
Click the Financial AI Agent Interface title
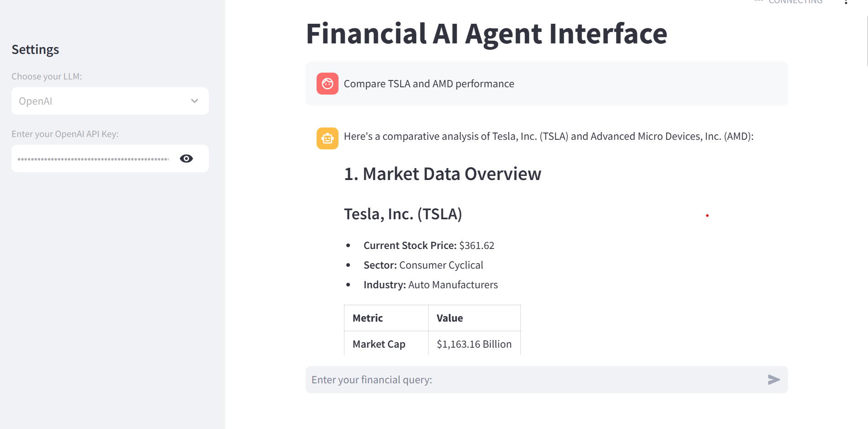click(x=486, y=34)
